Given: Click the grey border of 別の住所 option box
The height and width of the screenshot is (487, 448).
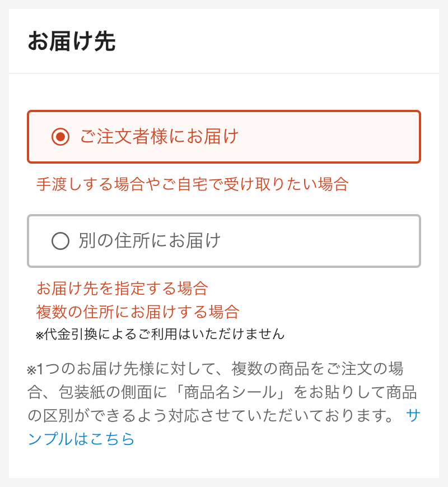Looking at the screenshot, I should coord(224,216).
